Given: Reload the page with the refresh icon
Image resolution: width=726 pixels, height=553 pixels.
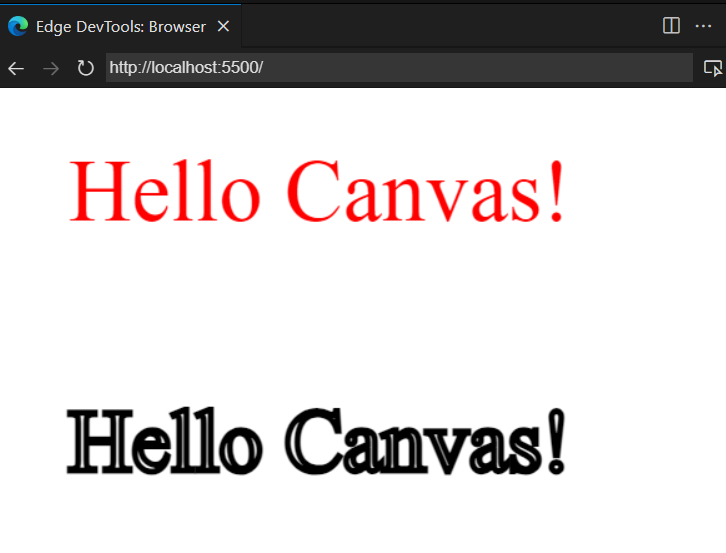Looking at the screenshot, I should [86, 68].
